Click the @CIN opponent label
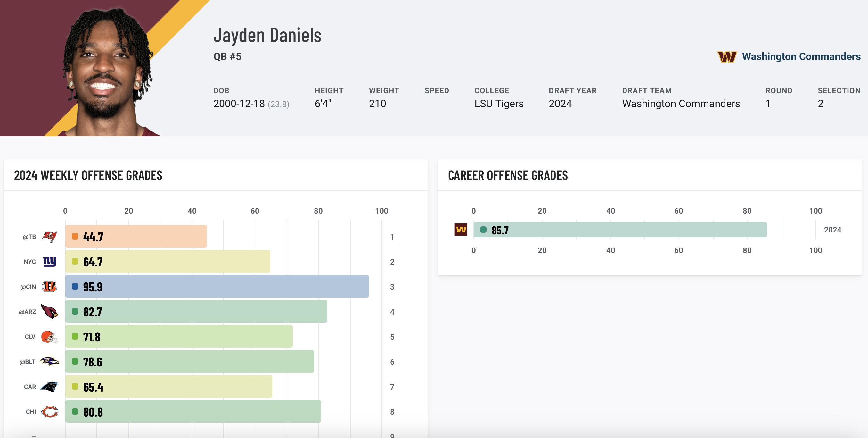 28,287
